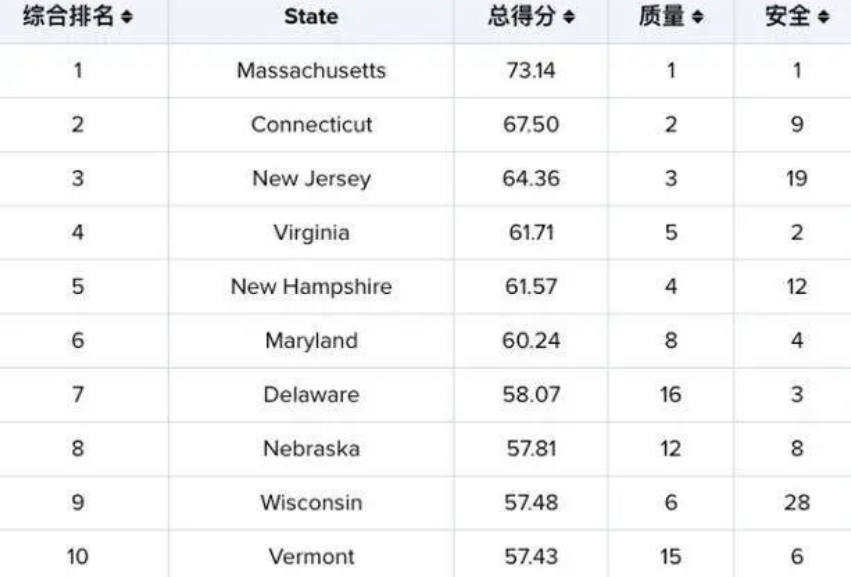Click the 综合排名 header text
This screenshot has height=577, width=851.
[x=69, y=16]
